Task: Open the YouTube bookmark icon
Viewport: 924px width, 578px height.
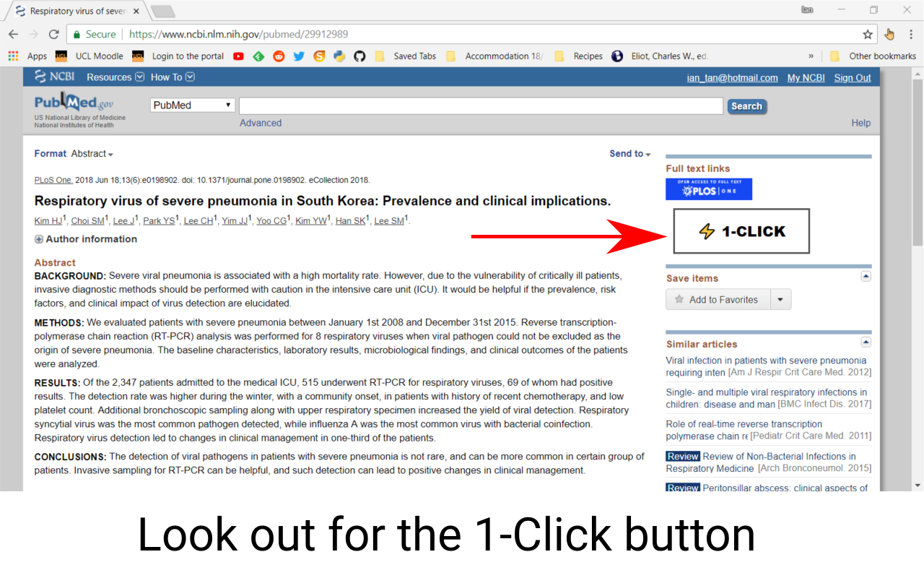Action: (x=238, y=56)
